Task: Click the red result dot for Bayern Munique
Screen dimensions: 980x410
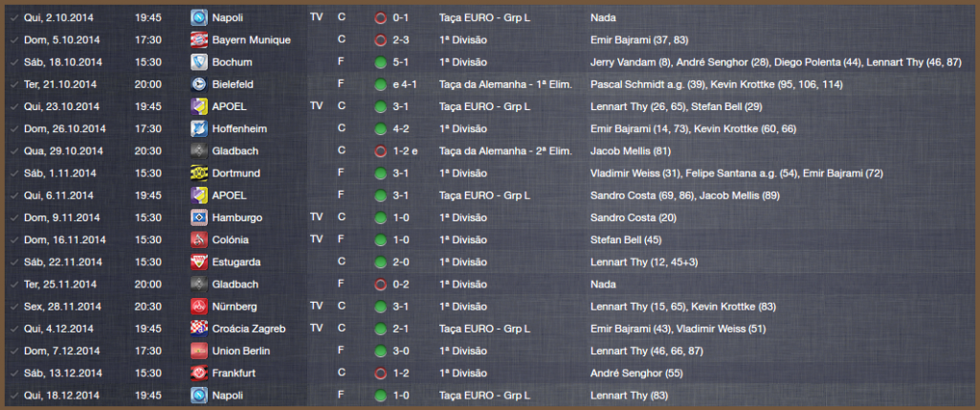Action: [380, 39]
